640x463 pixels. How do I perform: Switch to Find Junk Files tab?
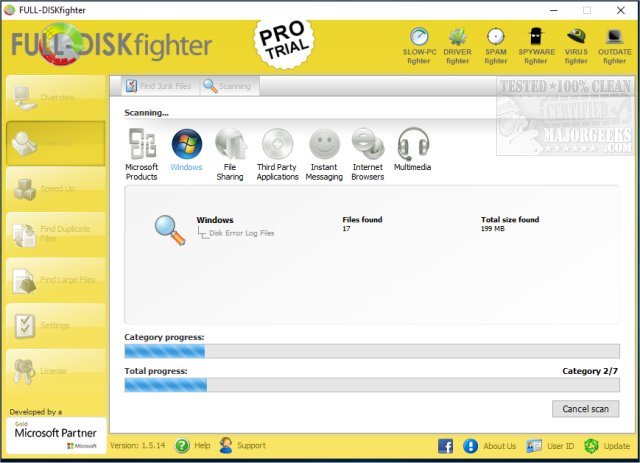coord(160,86)
